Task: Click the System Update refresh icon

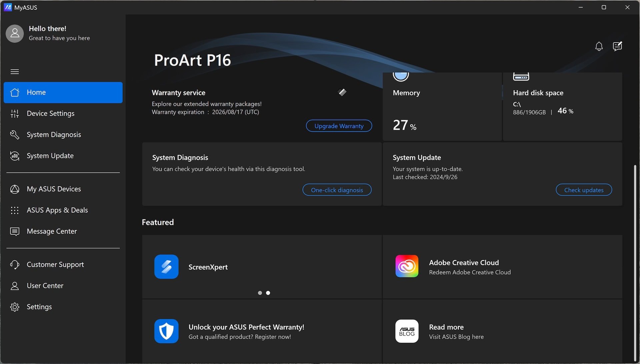Action: (15, 156)
